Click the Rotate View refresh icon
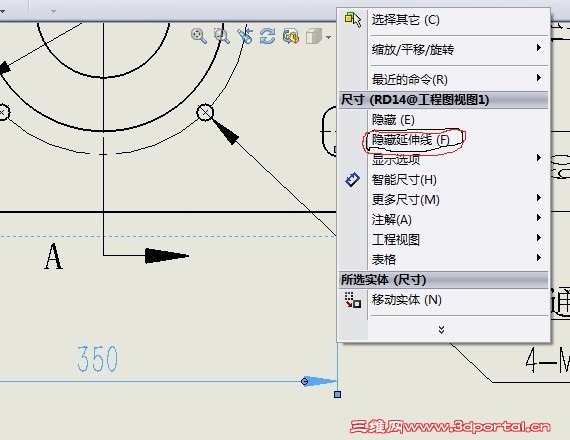 [267, 36]
